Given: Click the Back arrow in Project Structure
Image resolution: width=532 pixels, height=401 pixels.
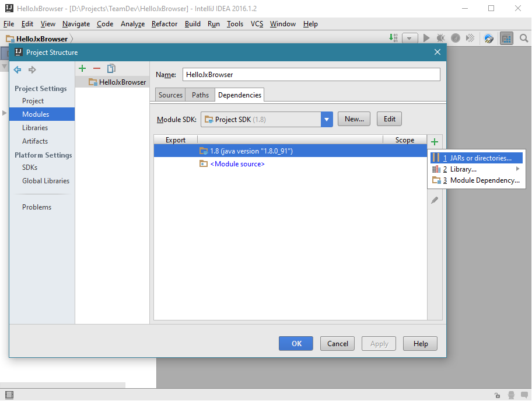Looking at the screenshot, I should [17, 70].
